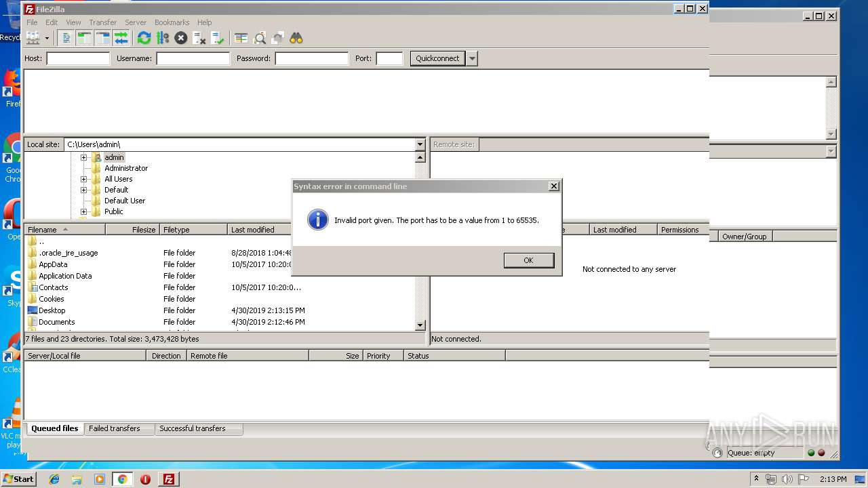Open Opera from the taskbar
The height and width of the screenshot is (488, 868).
pos(145,479)
